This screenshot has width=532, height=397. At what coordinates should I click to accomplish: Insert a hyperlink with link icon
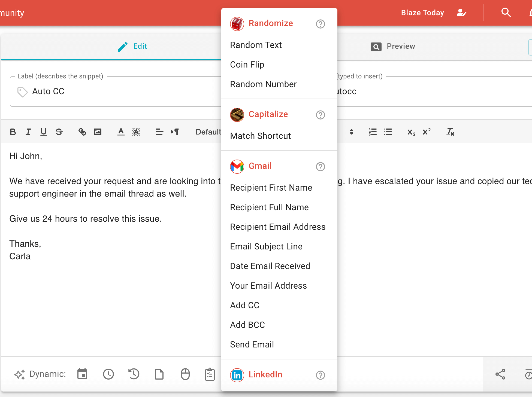pyautogui.click(x=82, y=132)
